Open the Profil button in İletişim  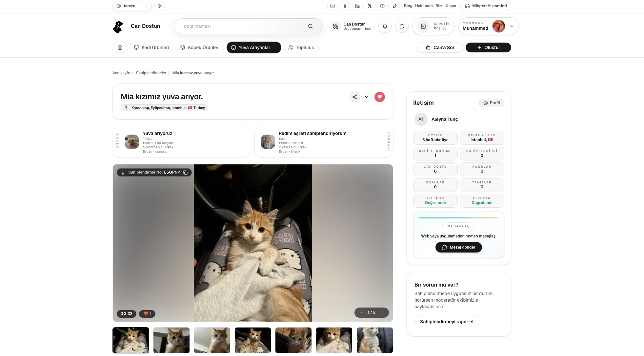(x=491, y=103)
